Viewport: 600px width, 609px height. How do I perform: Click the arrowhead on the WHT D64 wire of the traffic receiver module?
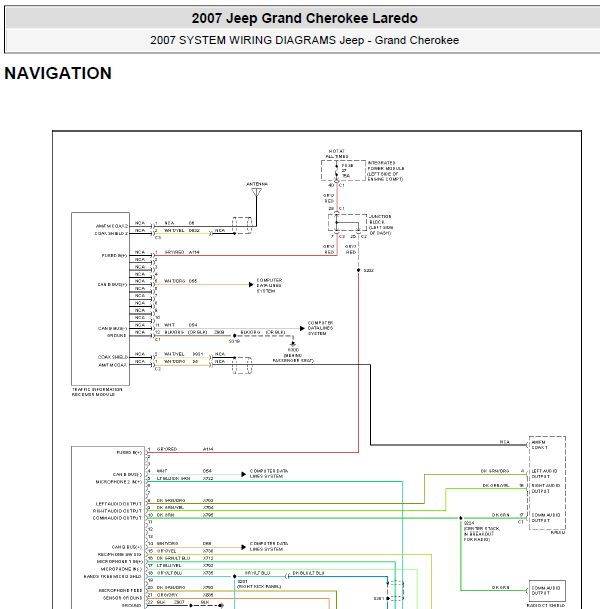tap(302, 328)
